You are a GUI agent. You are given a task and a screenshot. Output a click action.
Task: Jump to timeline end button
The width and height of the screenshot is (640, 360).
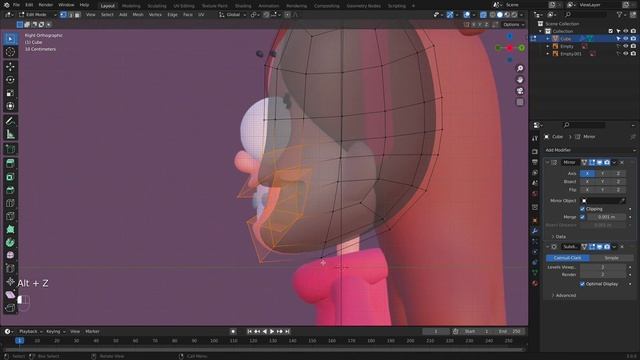pos(287,331)
